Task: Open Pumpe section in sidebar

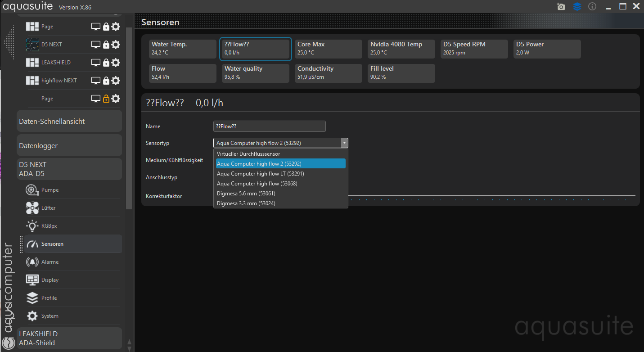Action: [x=50, y=190]
